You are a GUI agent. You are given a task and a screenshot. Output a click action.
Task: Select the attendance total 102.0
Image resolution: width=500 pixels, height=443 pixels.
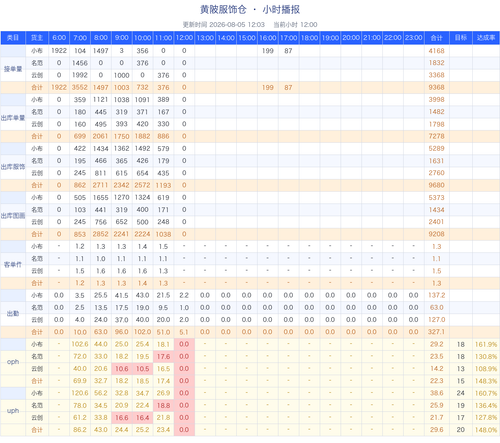[x=142, y=332]
